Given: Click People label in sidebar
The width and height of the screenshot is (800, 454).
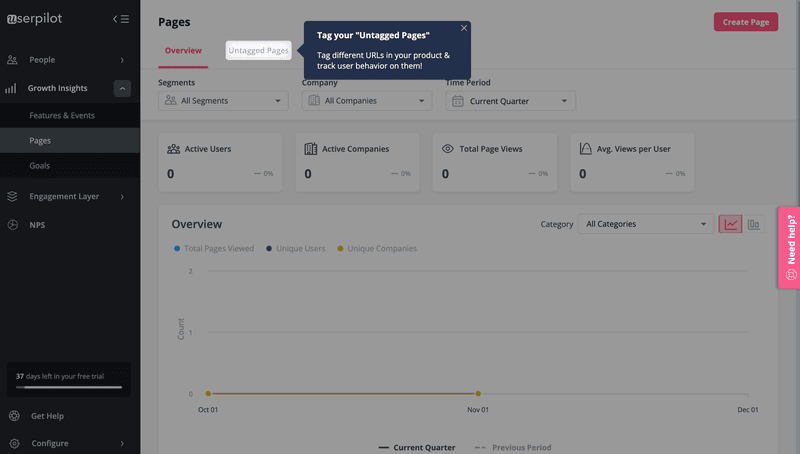Looking at the screenshot, I should [42, 60].
